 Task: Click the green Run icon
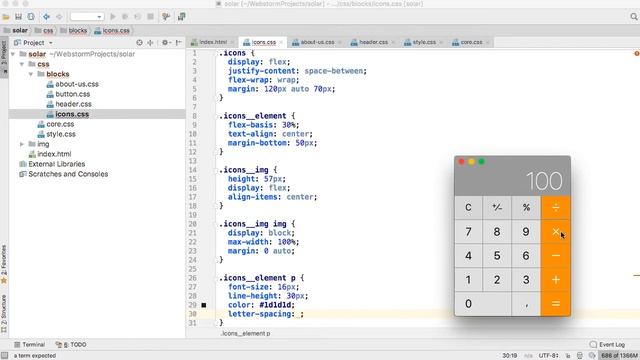113,17
